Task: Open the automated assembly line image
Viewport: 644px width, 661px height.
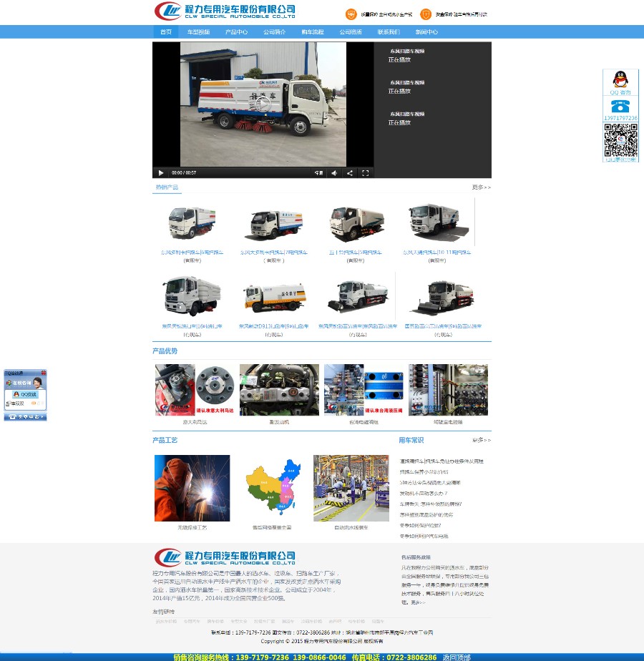Action: coord(351,488)
